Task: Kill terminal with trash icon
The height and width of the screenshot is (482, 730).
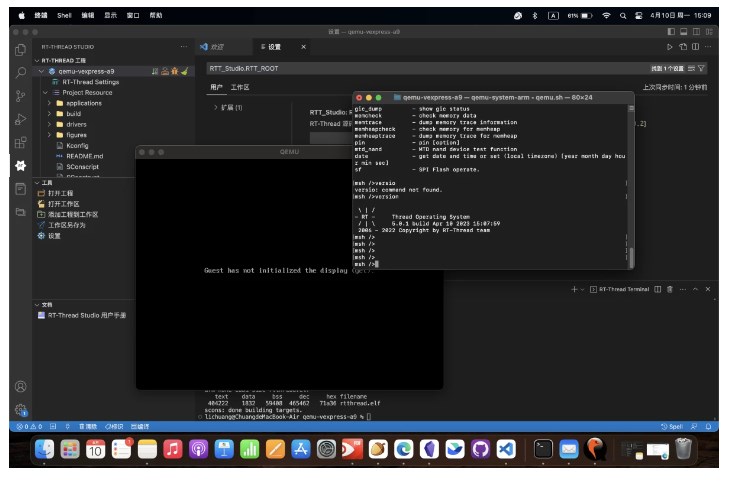Action: point(669,289)
